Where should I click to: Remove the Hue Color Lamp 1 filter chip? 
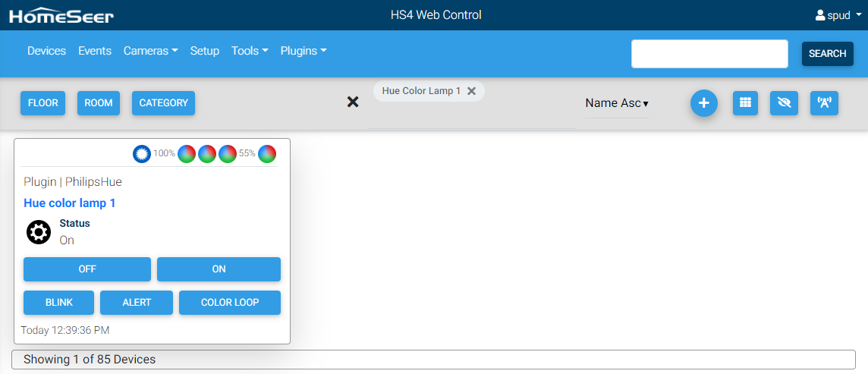pyautogui.click(x=471, y=91)
